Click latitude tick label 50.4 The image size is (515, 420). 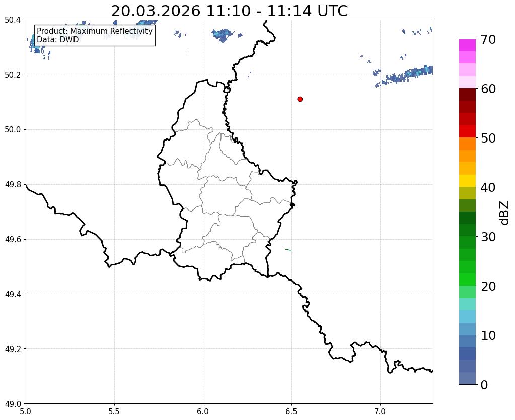13,20
